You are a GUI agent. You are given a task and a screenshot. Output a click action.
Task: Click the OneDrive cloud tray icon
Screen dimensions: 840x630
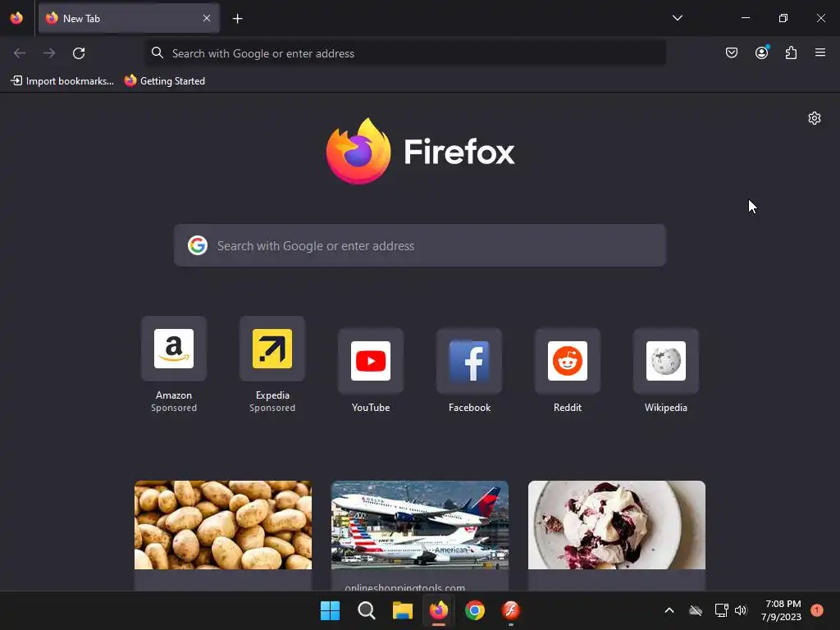pyautogui.click(x=696, y=610)
